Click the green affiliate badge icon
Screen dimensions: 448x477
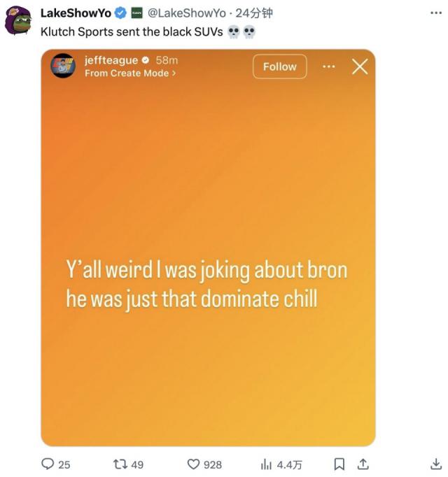pos(137,13)
